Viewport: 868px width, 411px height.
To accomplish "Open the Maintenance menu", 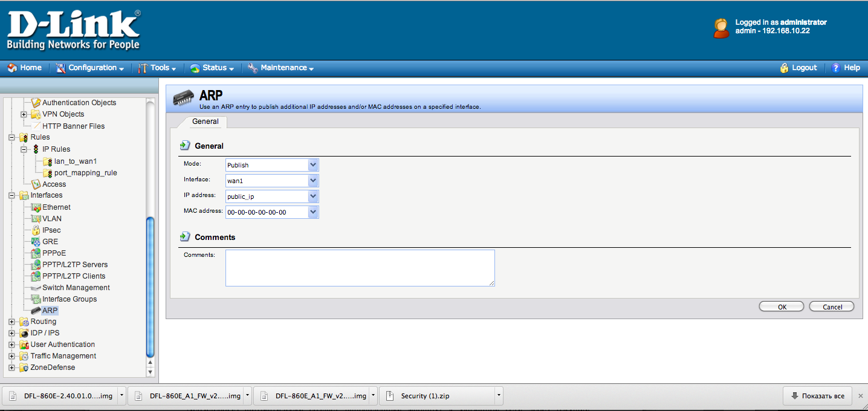I will (281, 68).
